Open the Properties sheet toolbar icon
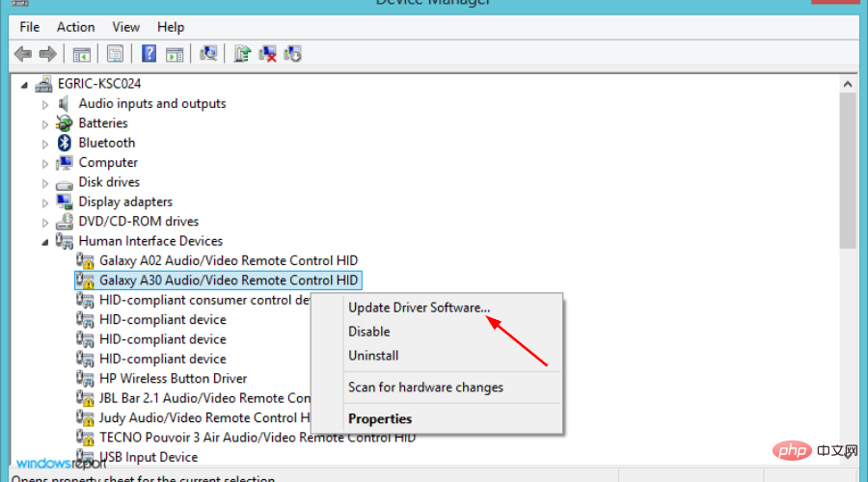This screenshot has width=868, height=482. (x=115, y=54)
